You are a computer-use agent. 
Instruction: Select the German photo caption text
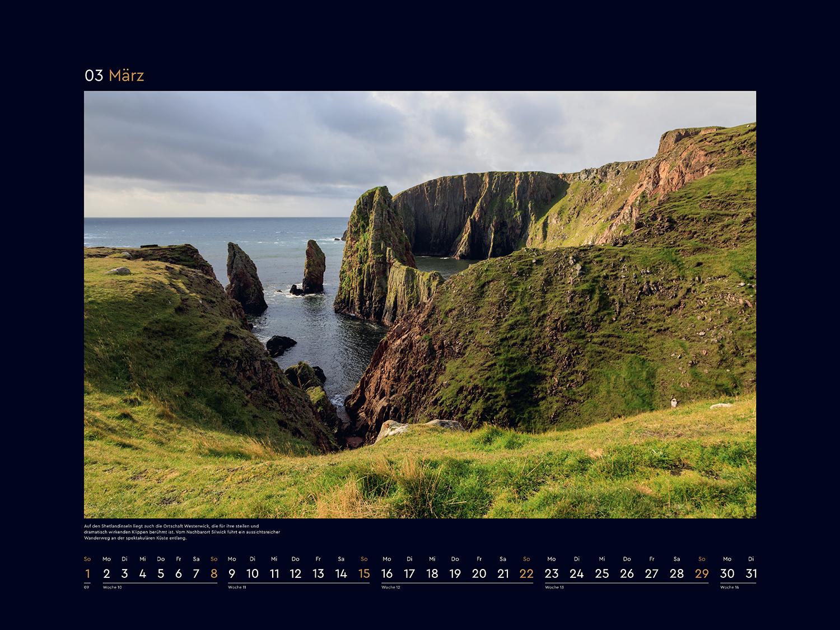[x=181, y=532]
